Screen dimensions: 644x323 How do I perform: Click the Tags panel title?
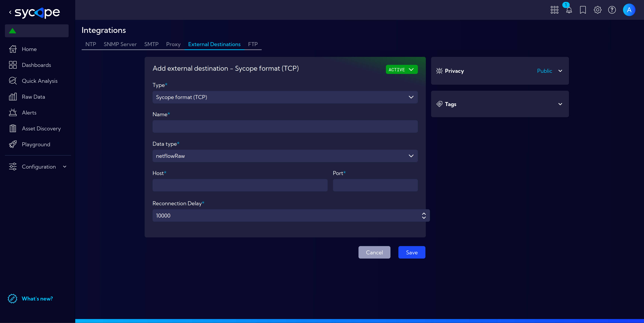click(x=451, y=104)
